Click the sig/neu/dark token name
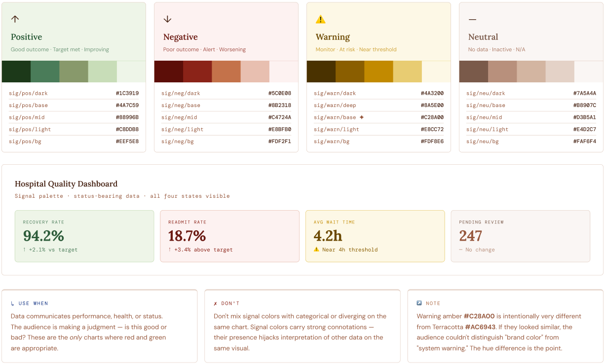Viewport: 605px width, 364px height. pos(486,93)
